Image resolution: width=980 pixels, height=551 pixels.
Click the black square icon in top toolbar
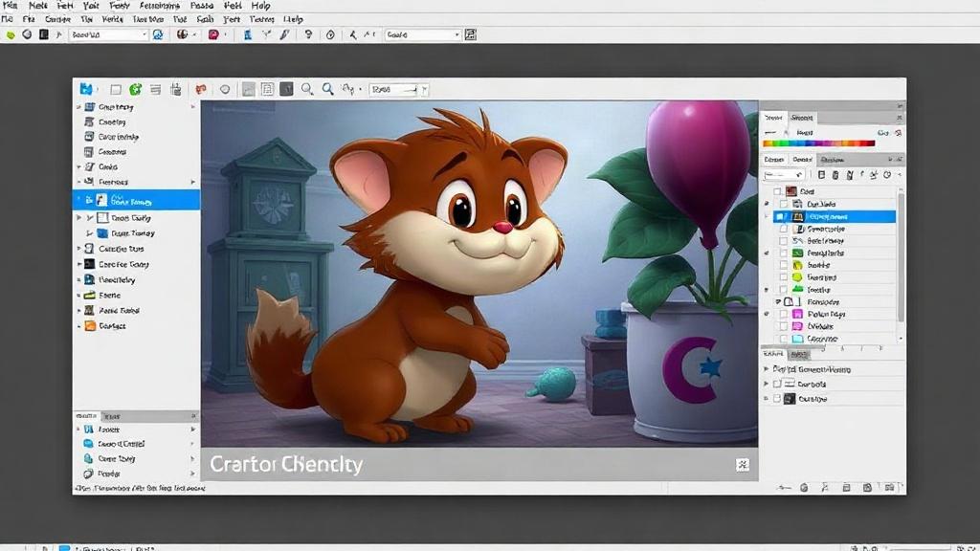coord(44,34)
